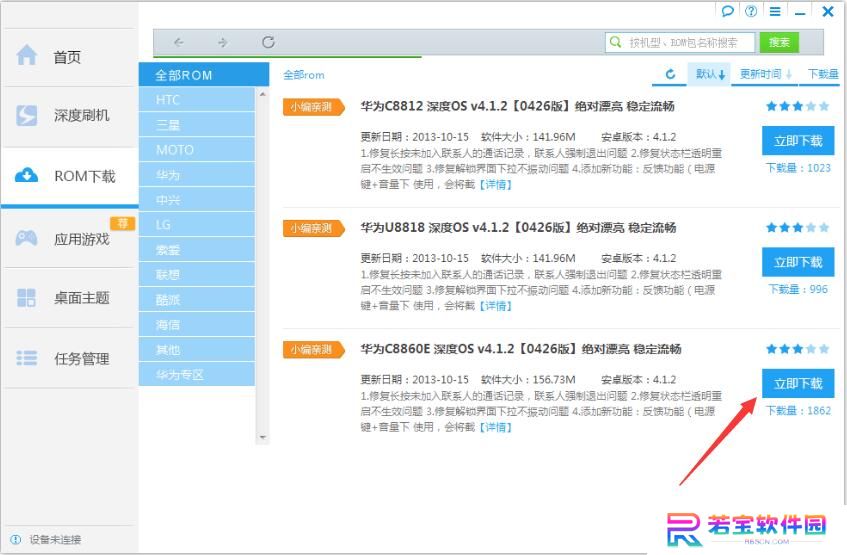Open the 深度刷机 flash icon
Viewport: 847px width, 555px height.
pos(26,115)
